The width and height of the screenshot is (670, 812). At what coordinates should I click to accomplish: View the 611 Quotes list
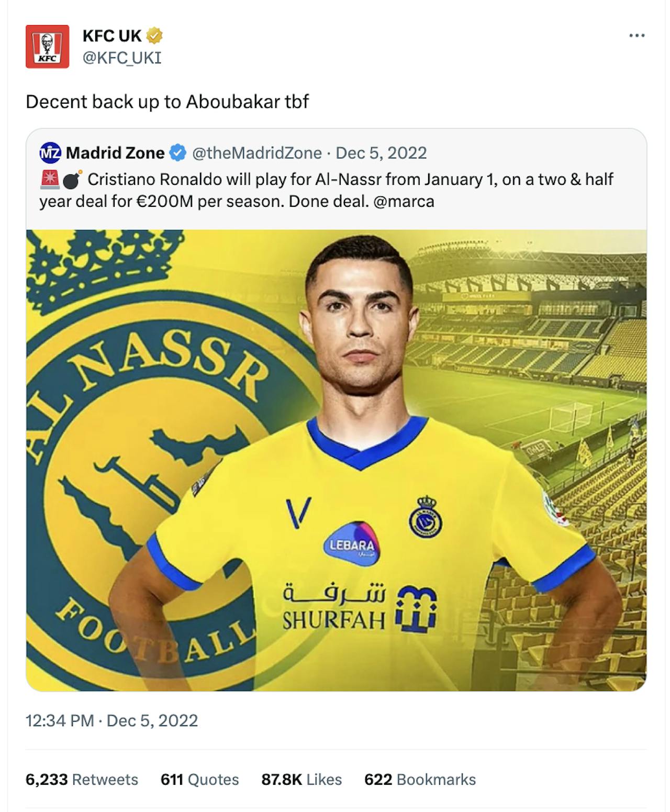(199, 780)
